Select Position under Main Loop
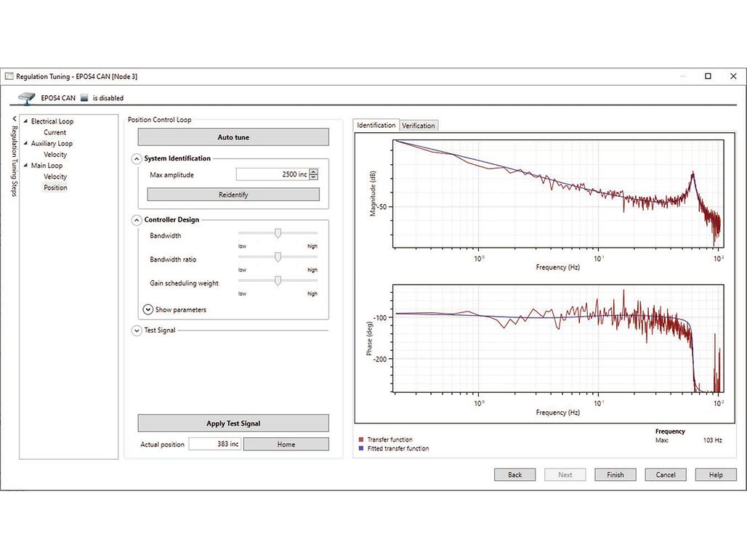The height and width of the screenshot is (560, 747). [55, 187]
